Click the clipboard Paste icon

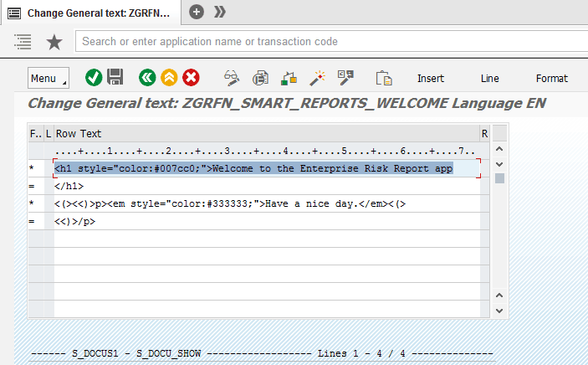coord(384,78)
